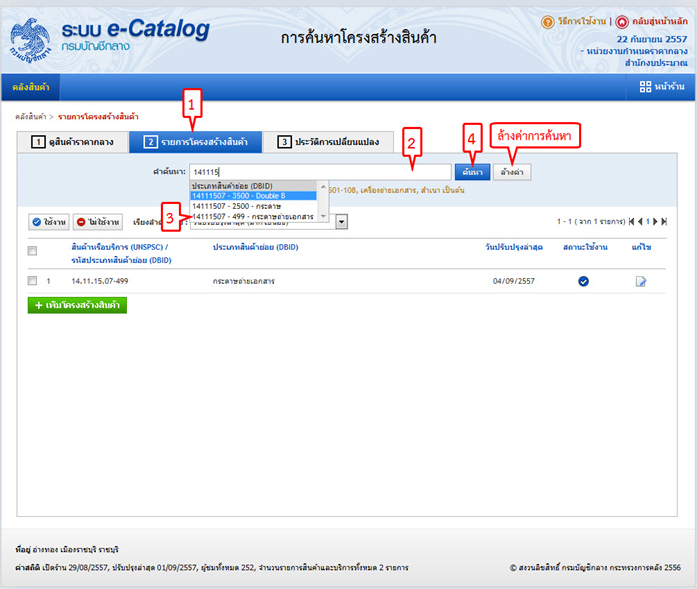Viewport: 697px width, 589px height.
Task: Click page number 1 in pager
Action: click(x=648, y=221)
